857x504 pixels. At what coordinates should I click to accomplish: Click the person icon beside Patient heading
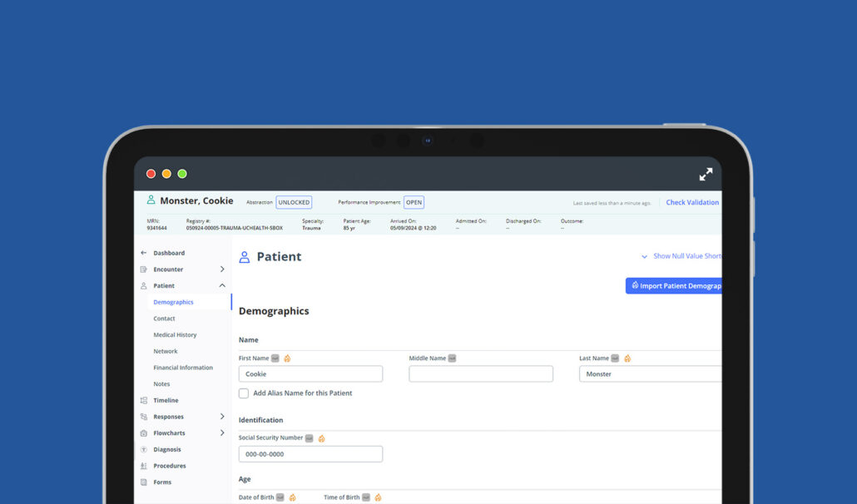[245, 257]
